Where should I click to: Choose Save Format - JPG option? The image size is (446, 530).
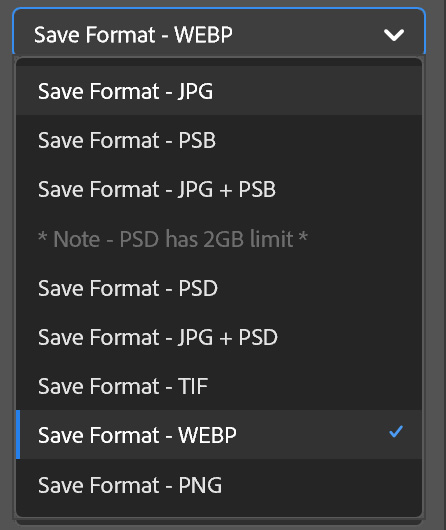[219, 91]
